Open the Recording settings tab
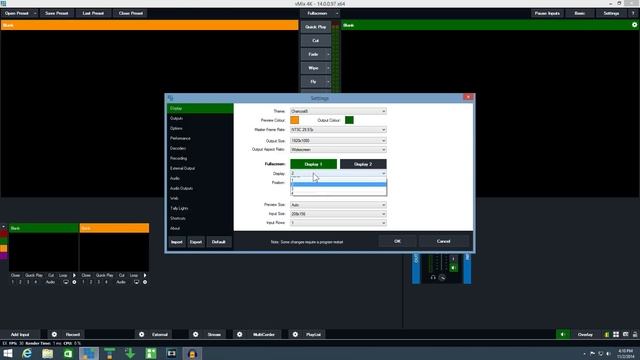The height and width of the screenshot is (360, 640). [x=200, y=158]
